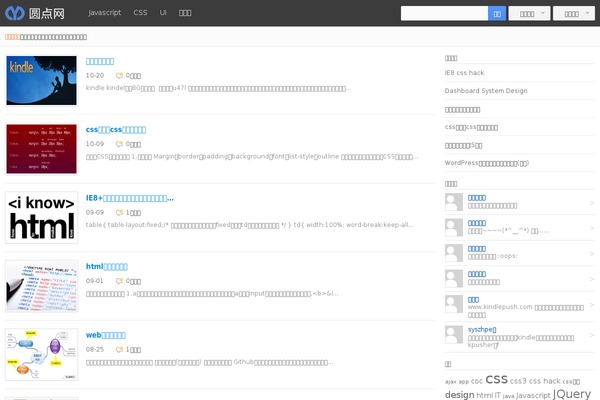Open commenter name link 'syszhpe'
Image resolution: width=600 pixels, height=400 pixels.
(482, 329)
